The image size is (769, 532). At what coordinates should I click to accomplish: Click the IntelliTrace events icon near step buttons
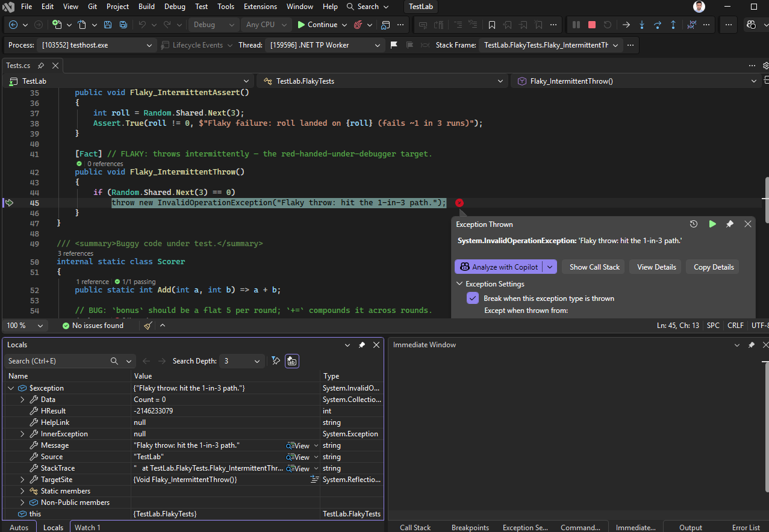pyautogui.click(x=692, y=25)
